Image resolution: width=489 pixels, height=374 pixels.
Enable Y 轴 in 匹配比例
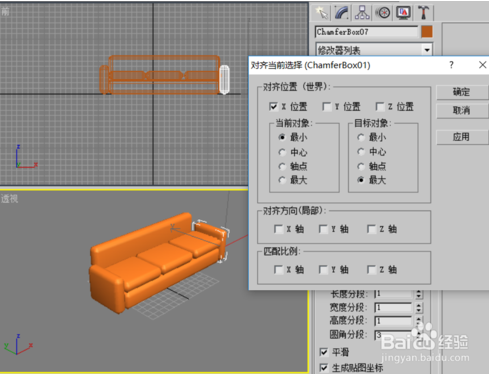pos(323,270)
